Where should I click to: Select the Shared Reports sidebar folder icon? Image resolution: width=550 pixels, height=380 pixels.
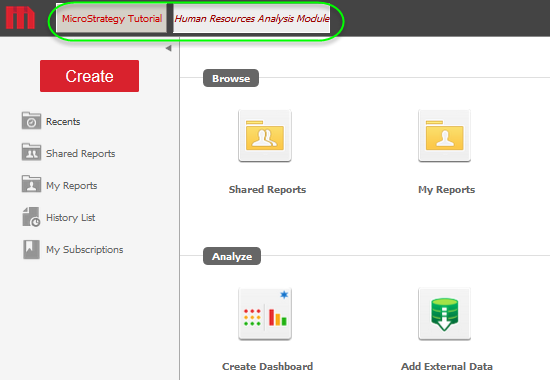coord(31,152)
